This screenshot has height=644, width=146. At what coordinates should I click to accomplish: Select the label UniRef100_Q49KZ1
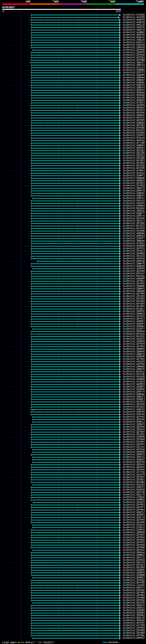tap(134, 140)
